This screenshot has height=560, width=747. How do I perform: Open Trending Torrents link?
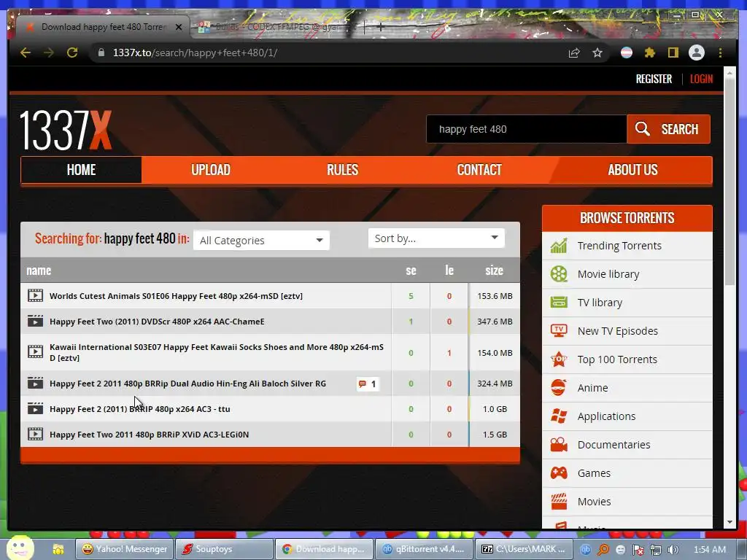(619, 246)
